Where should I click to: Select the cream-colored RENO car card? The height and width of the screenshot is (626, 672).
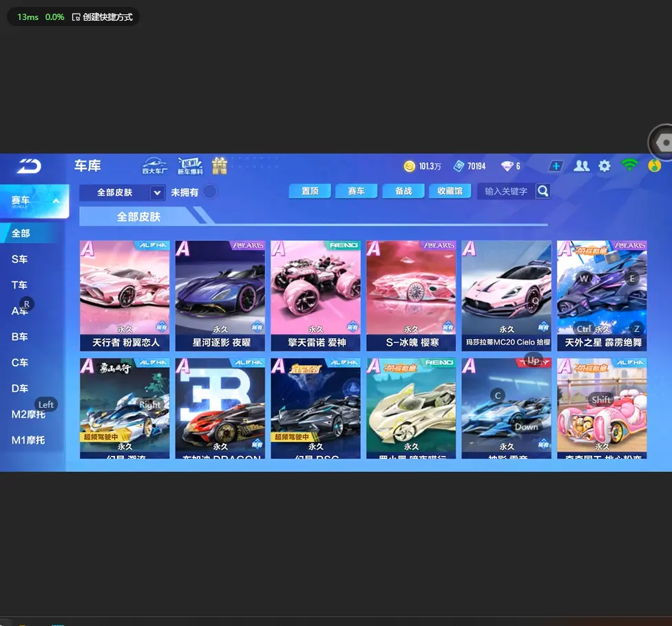tap(412, 408)
